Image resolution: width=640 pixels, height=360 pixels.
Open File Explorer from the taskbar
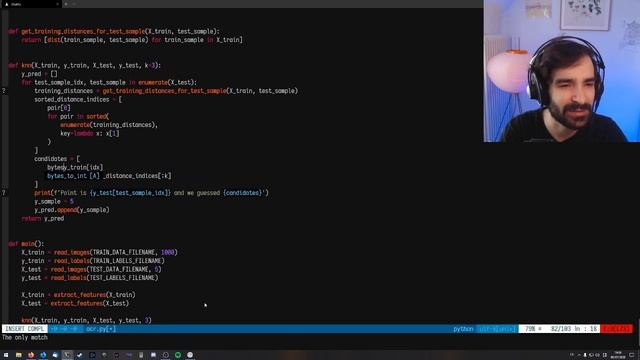tap(18, 355)
